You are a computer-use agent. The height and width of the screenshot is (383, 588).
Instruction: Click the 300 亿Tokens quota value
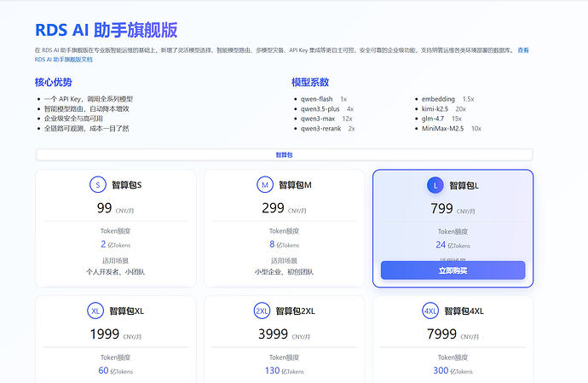(453, 370)
